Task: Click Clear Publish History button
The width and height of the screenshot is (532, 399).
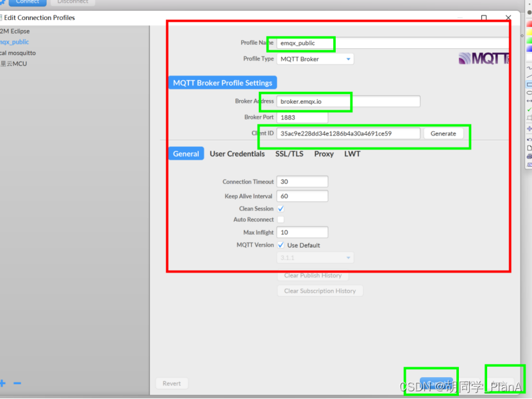Action: (313, 275)
